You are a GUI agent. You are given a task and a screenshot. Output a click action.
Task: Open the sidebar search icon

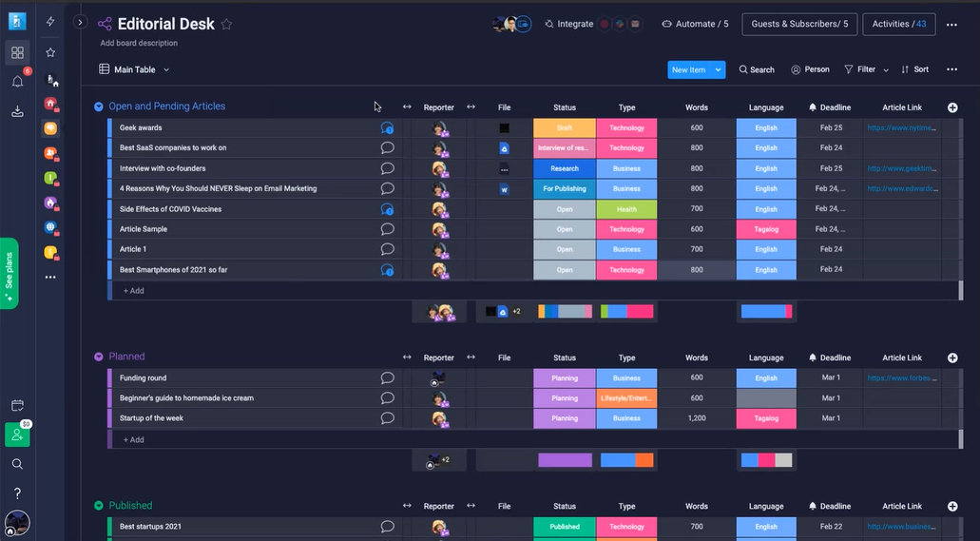click(17, 464)
